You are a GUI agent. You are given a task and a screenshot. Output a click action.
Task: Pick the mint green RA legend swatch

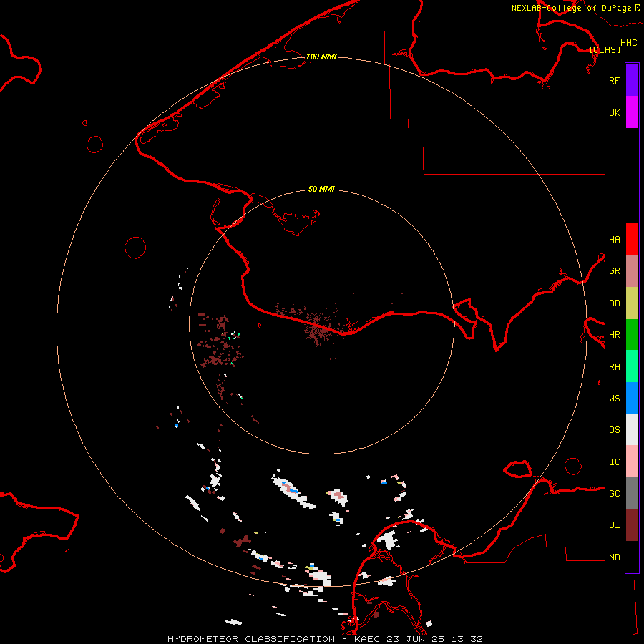632,366
